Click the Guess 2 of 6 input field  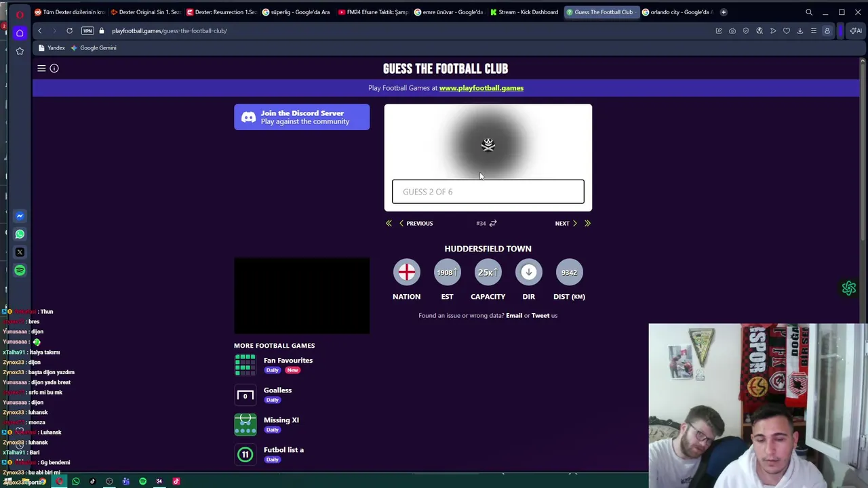(488, 192)
